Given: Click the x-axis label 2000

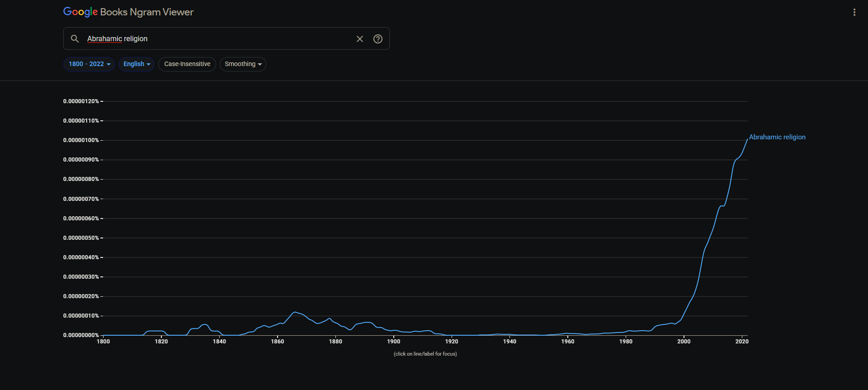Looking at the screenshot, I should (x=684, y=342).
